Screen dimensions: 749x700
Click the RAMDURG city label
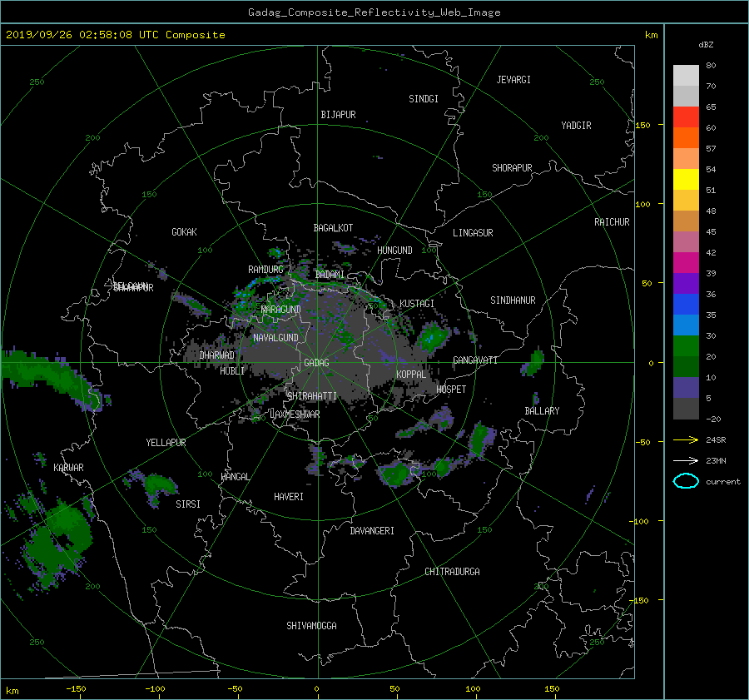265,270
